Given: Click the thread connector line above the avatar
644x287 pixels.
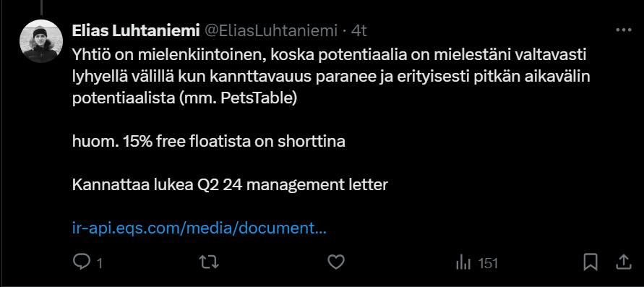Looking at the screenshot, I should click(41, 7).
